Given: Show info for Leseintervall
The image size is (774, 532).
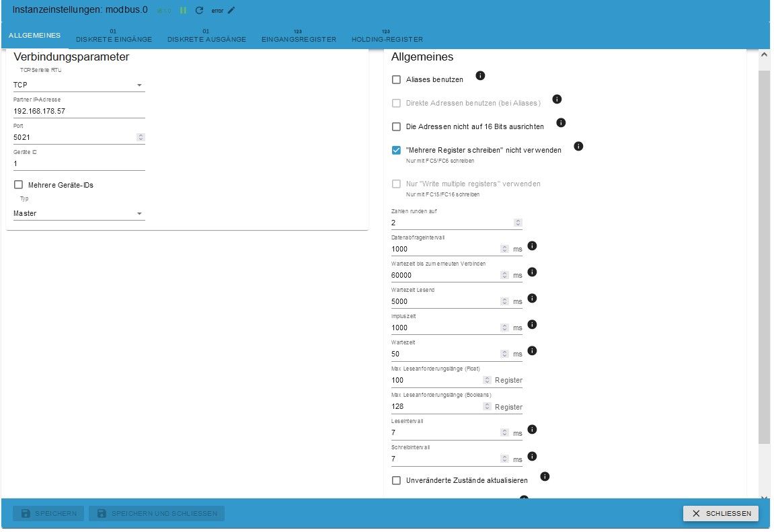Looking at the screenshot, I should 532,429.
